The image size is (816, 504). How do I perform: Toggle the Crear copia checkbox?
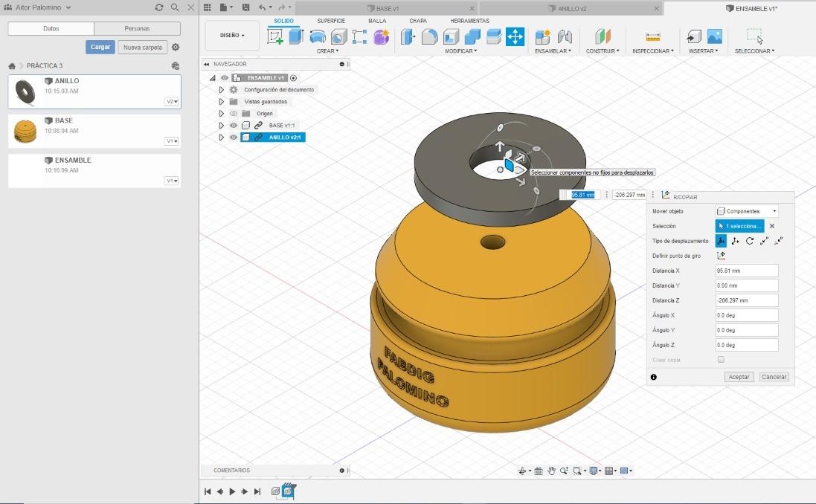coord(721,359)
